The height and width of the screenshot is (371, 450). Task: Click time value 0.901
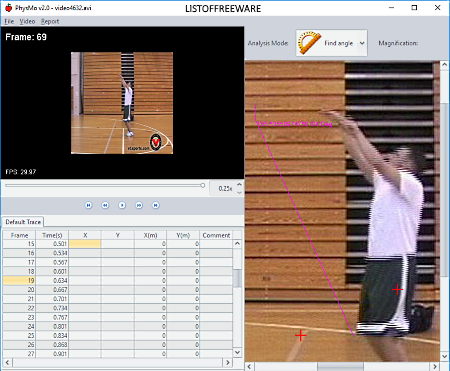52,354
